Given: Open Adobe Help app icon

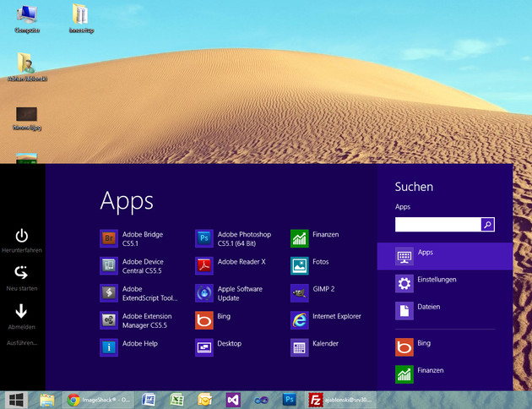Looking at the screenshot, I should pyautogui.click(x=109, y=347).
